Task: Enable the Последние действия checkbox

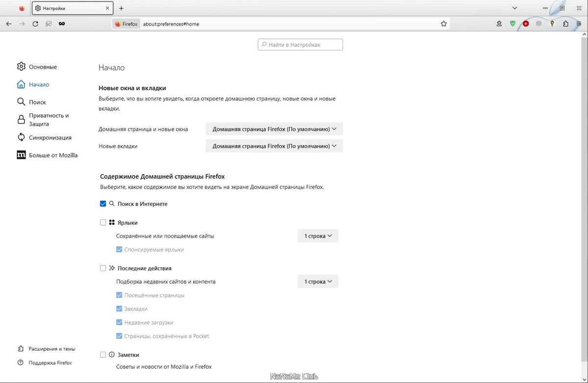Action: coord(103,268)
